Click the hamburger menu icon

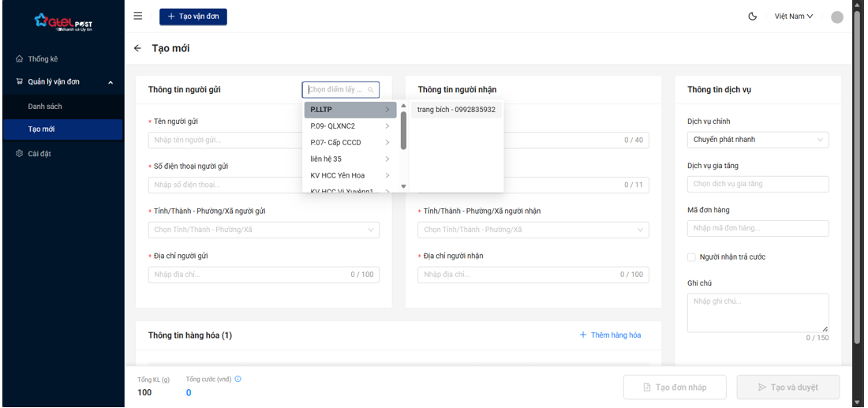tap(138, 16)
